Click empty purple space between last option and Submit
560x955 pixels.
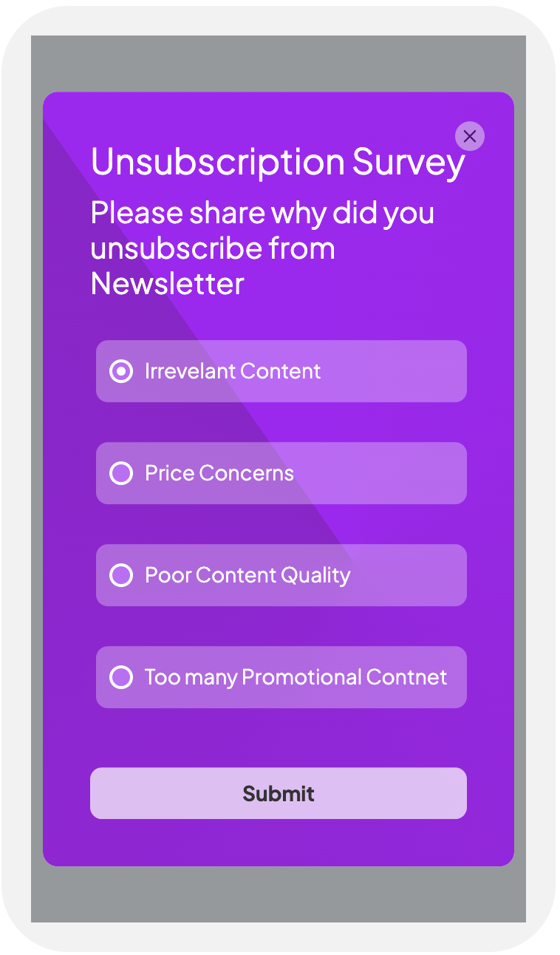point(279,738)
